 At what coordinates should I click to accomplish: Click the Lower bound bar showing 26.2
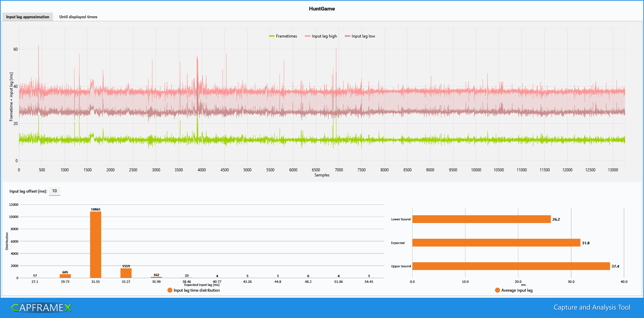tap(481, 219)
